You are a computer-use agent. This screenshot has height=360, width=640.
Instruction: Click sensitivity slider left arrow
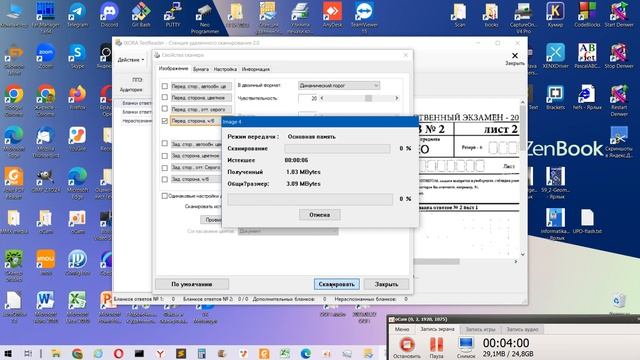tap(322, 98)
